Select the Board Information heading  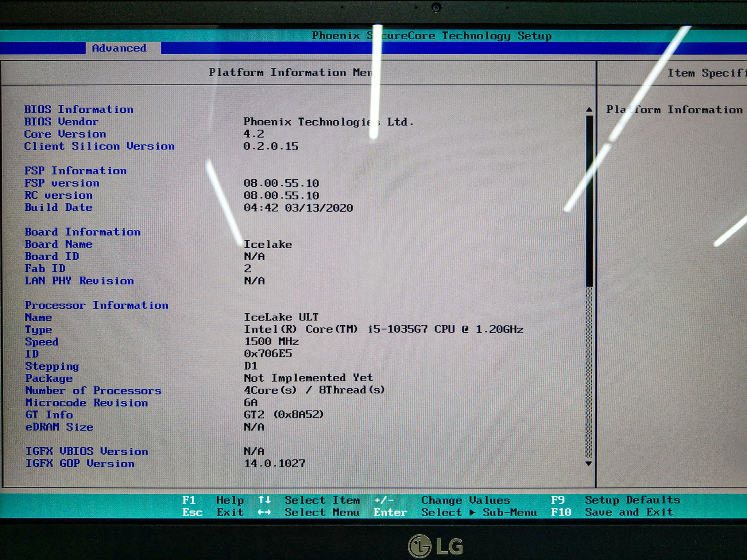click(x=82, y=232)
